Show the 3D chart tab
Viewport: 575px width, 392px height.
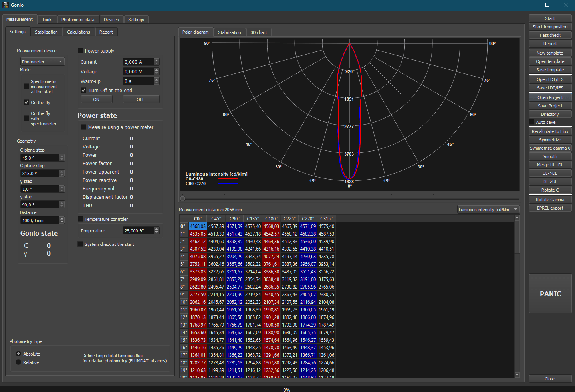pyautogui.click(x=259, y=32)
